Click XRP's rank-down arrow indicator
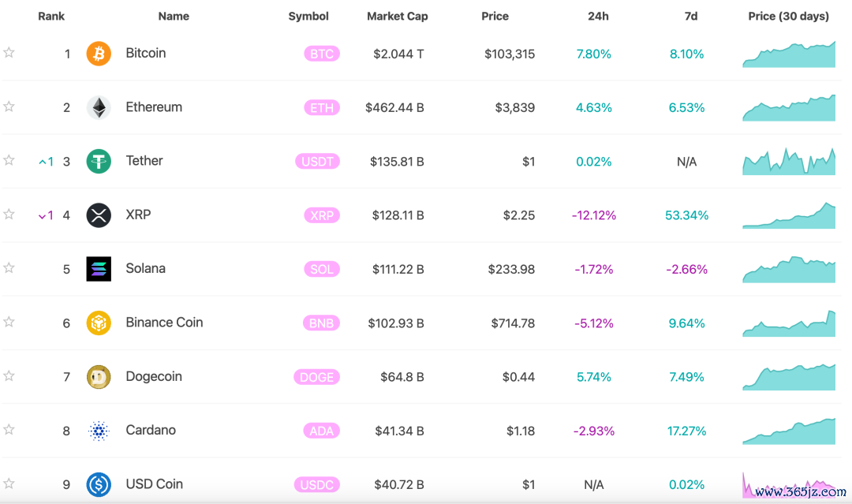The height and width of the screenshot is (504, 852). pos(47,215)
